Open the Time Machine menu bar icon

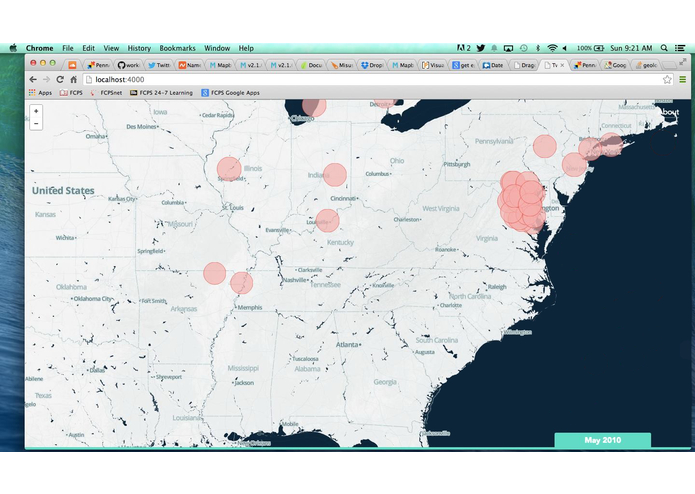(x=523, y=48)
